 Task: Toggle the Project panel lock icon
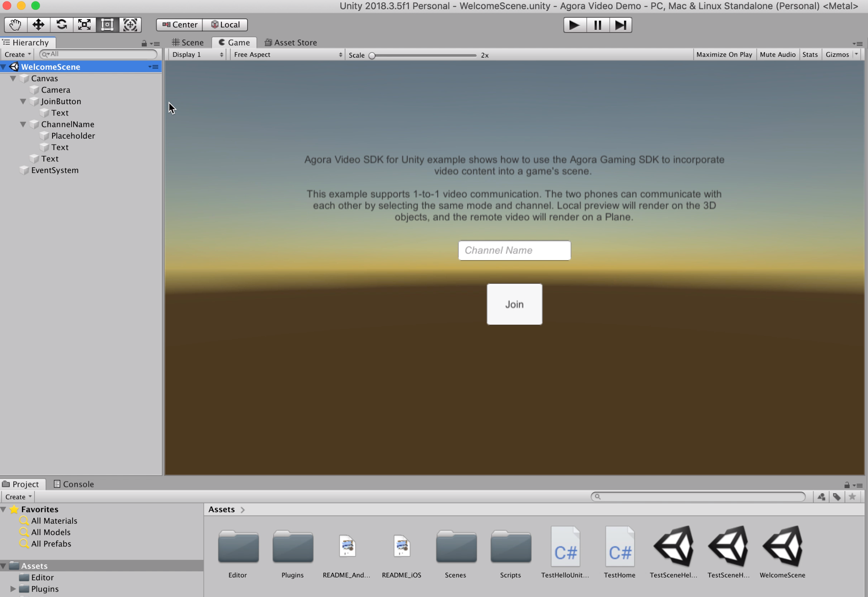tap(847, 485)
